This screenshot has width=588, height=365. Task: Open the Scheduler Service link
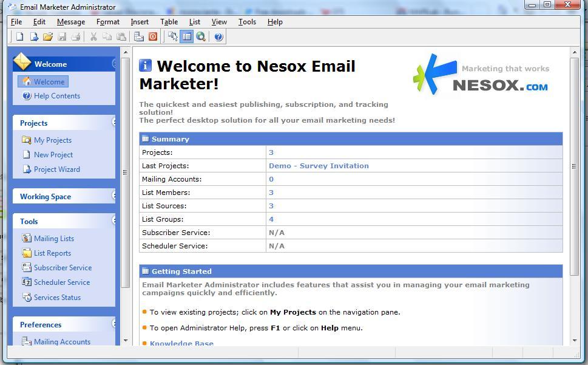pos(62,282)
